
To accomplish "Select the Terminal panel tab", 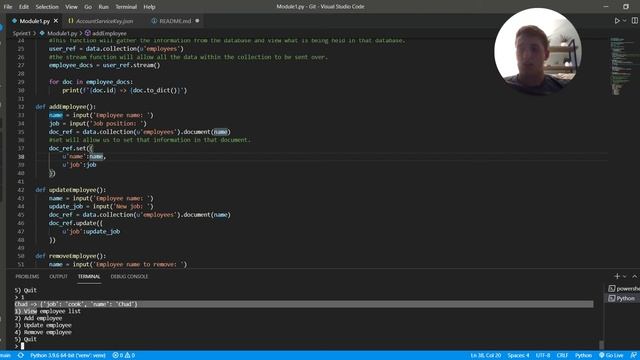I will click(x=89, y=277).
